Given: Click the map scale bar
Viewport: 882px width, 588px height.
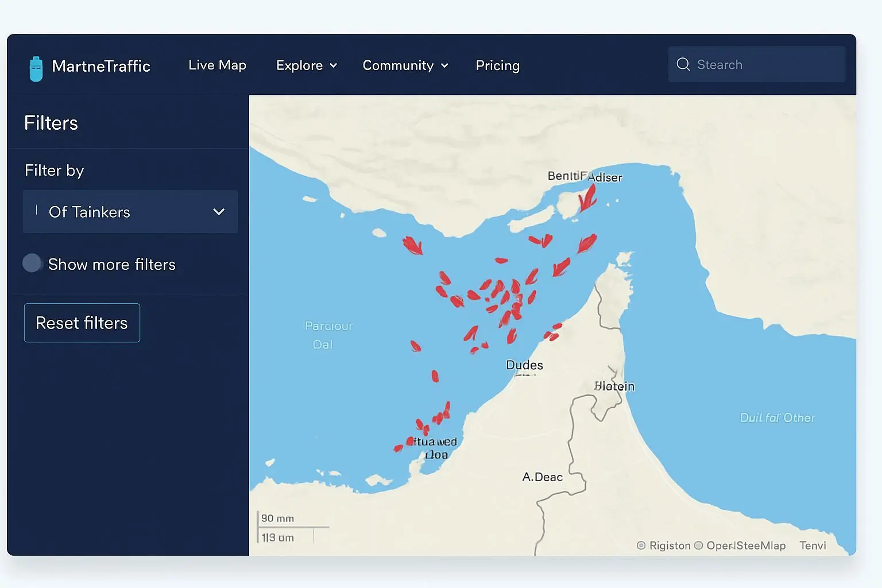Looking at the screenshot, I should [x=293, y=527].
